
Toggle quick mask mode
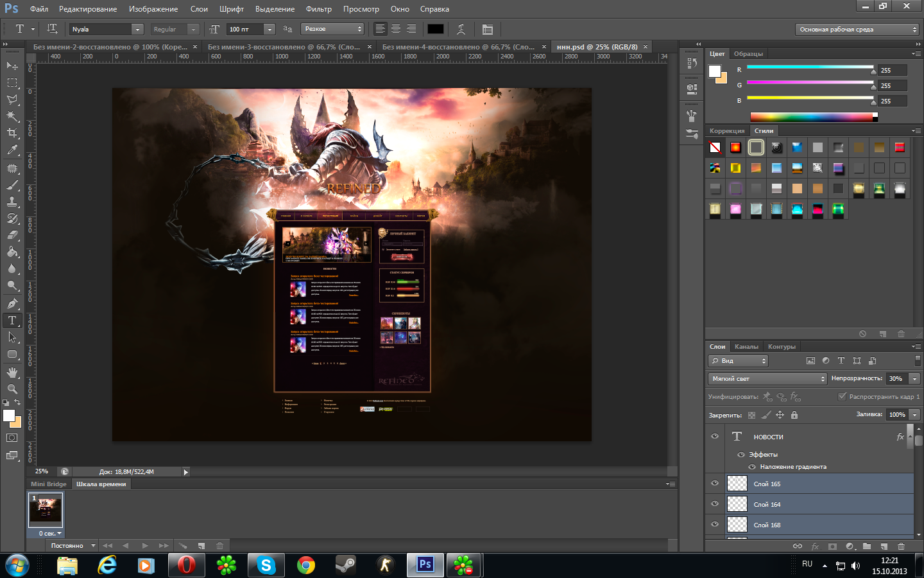click(12, 438)
